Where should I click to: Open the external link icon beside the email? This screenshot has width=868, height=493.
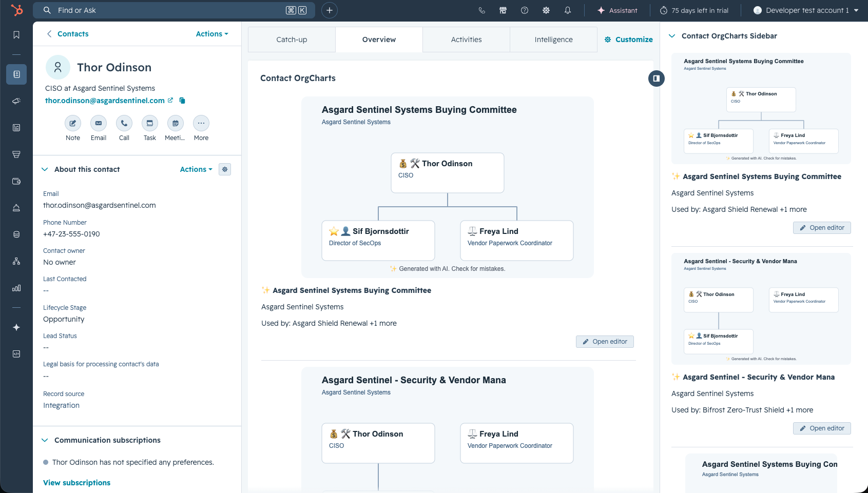[170, 101]
